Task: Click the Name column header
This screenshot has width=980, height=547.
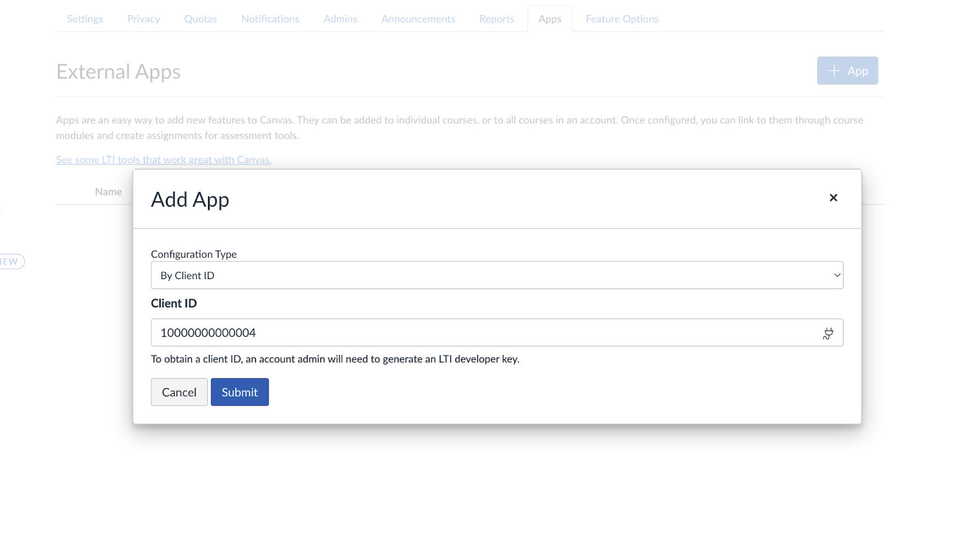Action: coord(109,192)
